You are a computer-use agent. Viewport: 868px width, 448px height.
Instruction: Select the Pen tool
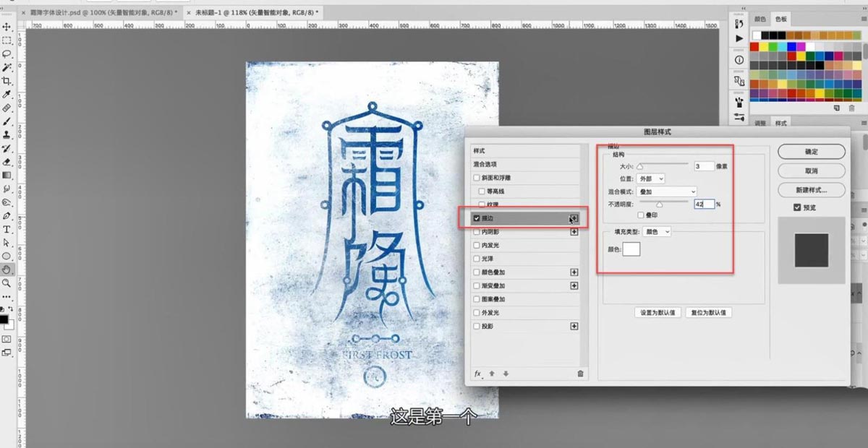(x=7, y=216)
